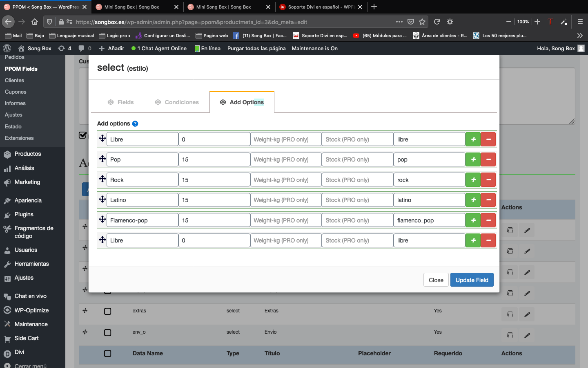Click the Pop option title field
Image resolution: width=588 pixels, height=368 pixels.
pos(142,159)
